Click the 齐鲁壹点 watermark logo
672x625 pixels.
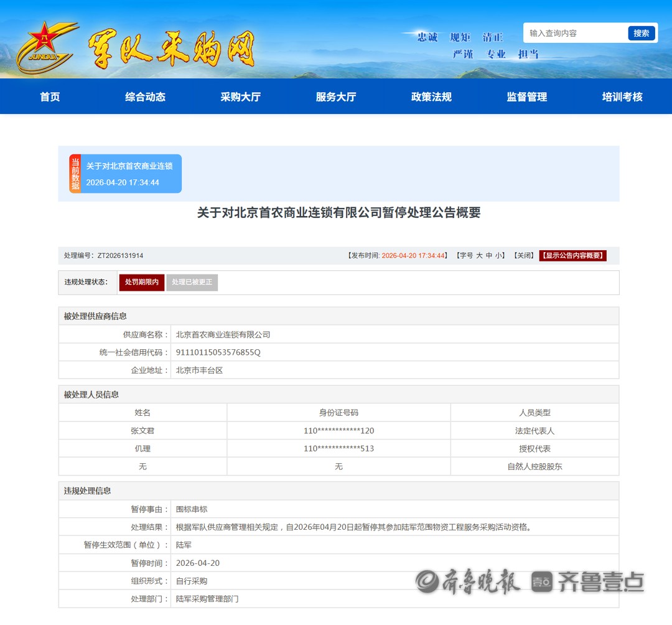coord(588,581)
